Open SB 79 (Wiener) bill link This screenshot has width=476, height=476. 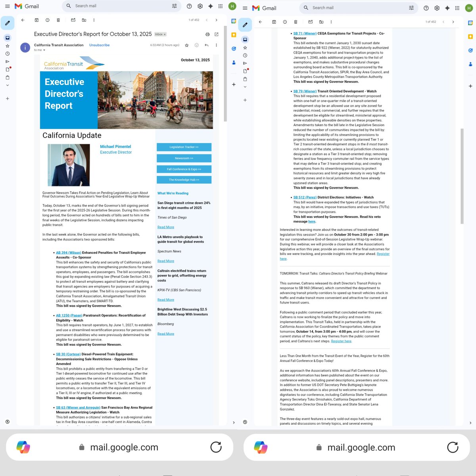tap(305, 91)
